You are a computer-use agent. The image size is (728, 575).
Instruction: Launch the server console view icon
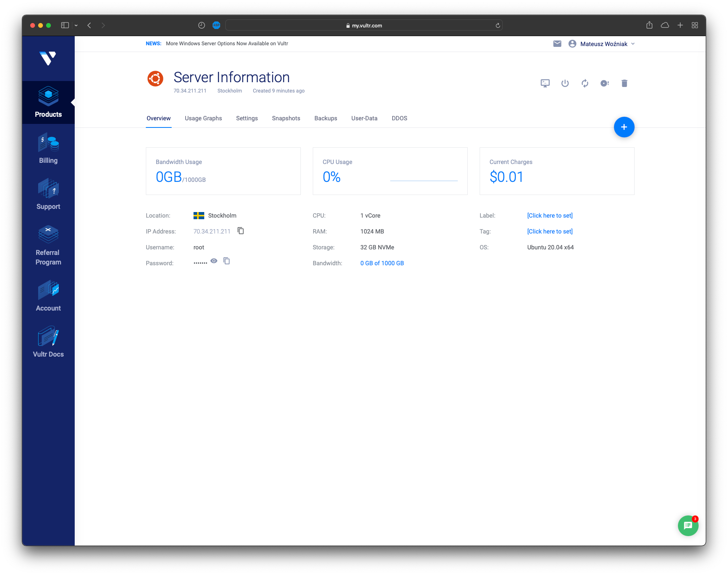coord(545,83)
